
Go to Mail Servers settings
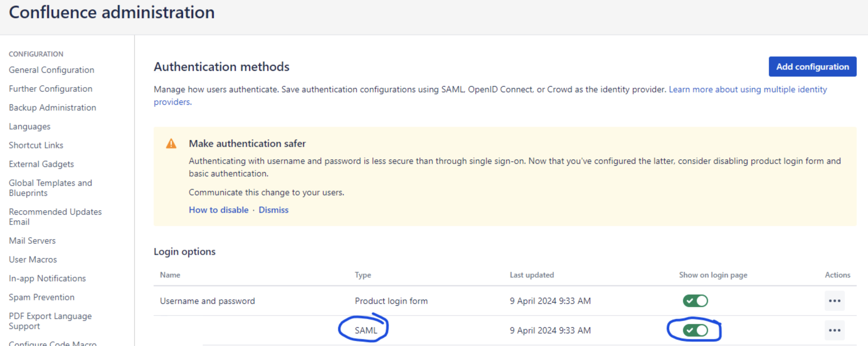(32, 241)
